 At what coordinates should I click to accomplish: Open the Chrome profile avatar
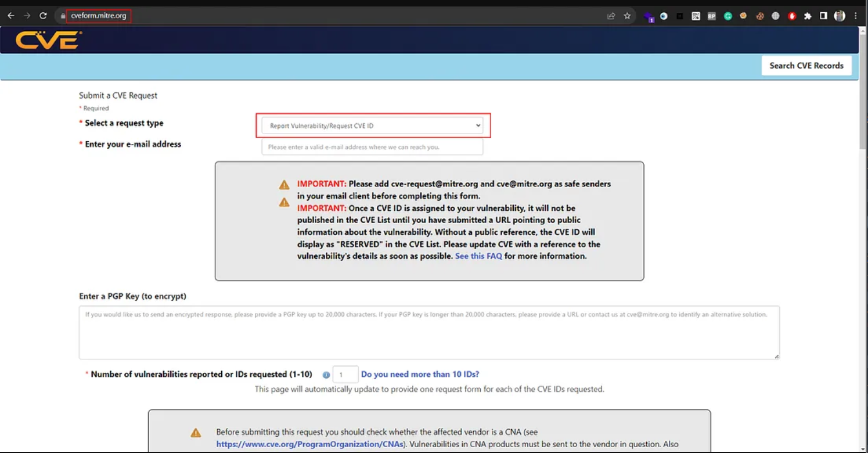point(840,16)
